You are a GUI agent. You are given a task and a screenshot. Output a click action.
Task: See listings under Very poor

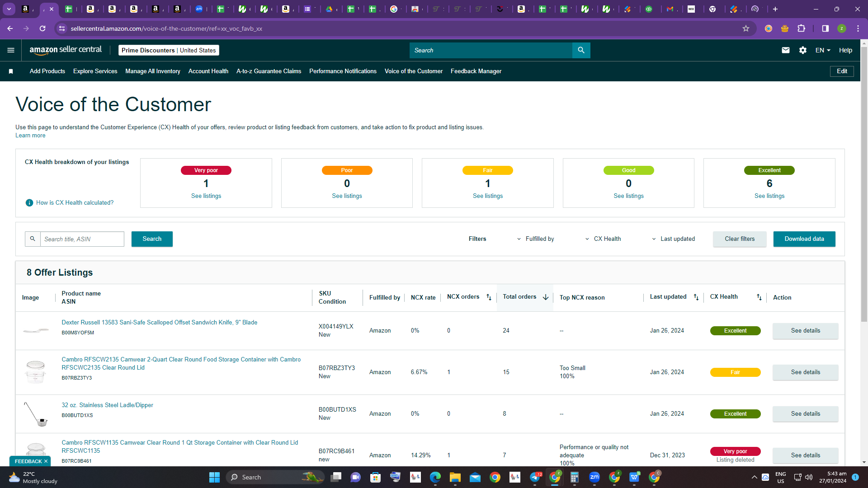[206, 196]
